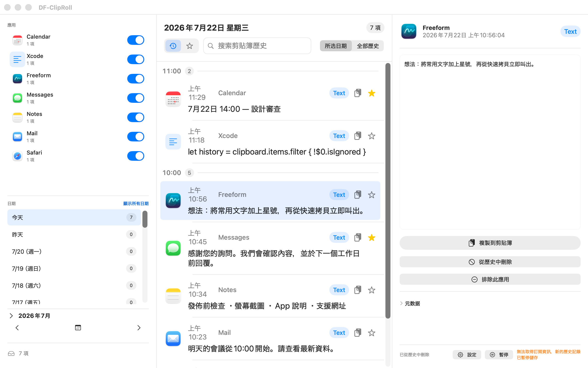Select 7/20 (週一) date row
Image resolution: width=588 pixels, height=368 pixels.
point(74,251)
